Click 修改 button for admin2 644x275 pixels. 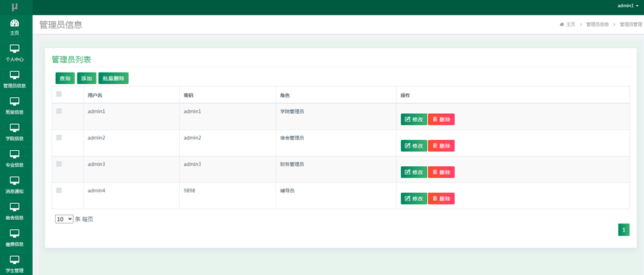(413, 146)
